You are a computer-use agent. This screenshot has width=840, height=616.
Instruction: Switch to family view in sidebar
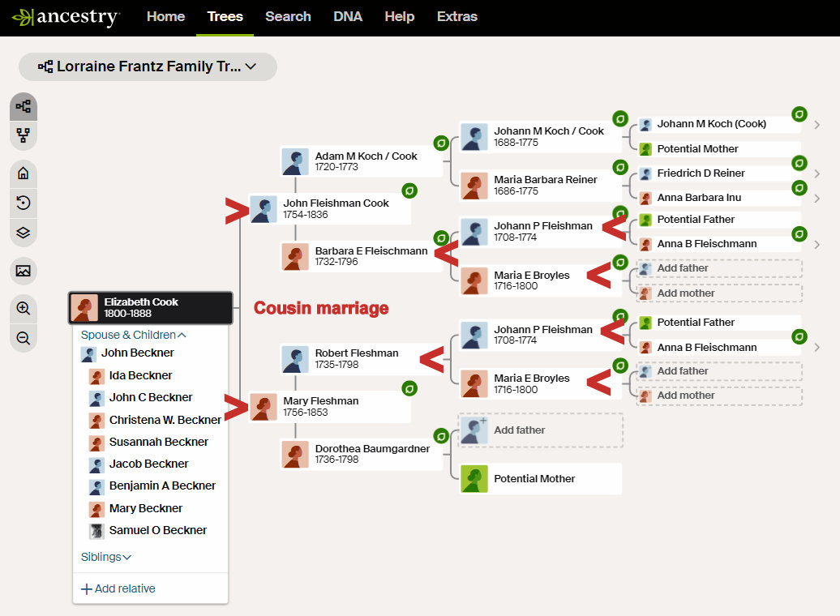[x=24, y=135]
